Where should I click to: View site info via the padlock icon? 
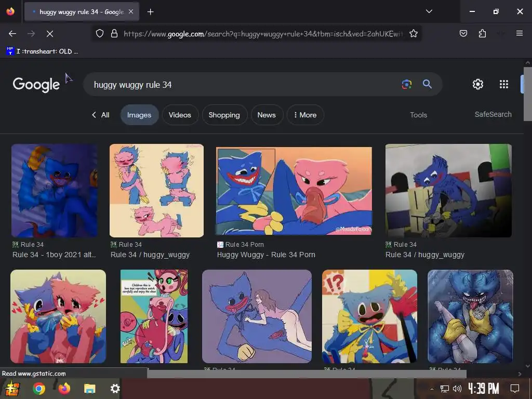[x=114, y=33]
